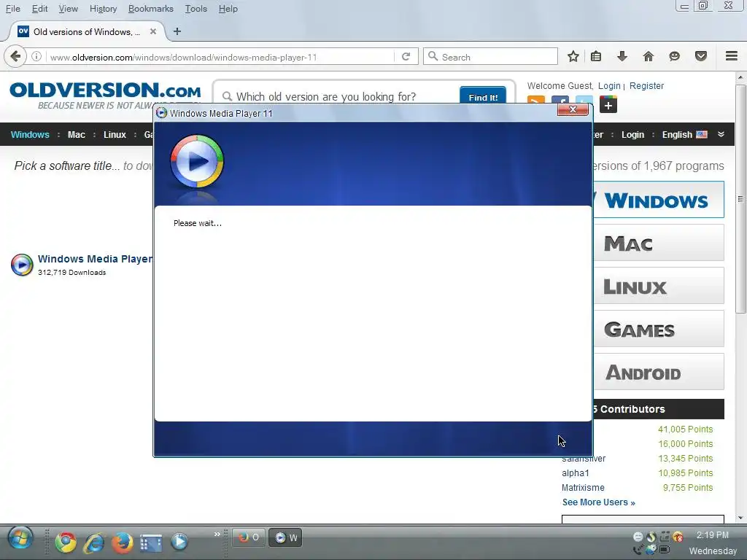Click Login in the dark nav bar
The width and height of the screenshot is (747, 560).
coord(632,134)
